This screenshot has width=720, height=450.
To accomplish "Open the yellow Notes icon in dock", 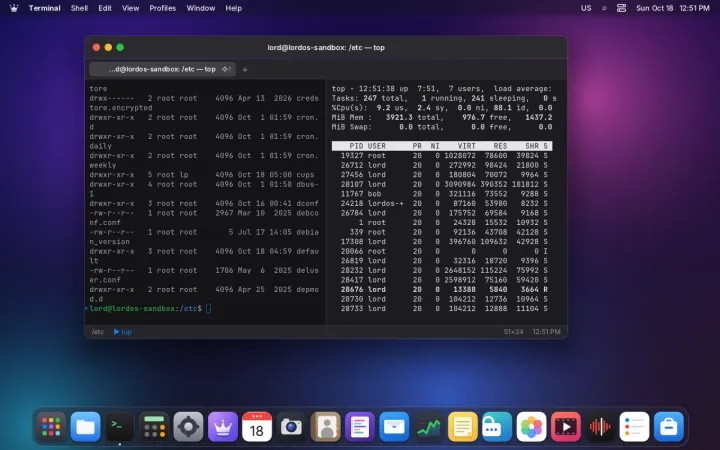I will click(462, 427).
